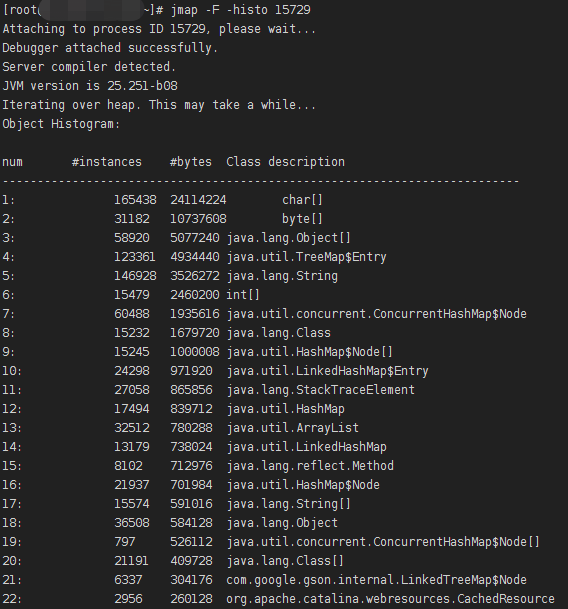This screenshot has height=609, width=568.
Task: Click the instance count 165438
Action: tap(135, 200)
